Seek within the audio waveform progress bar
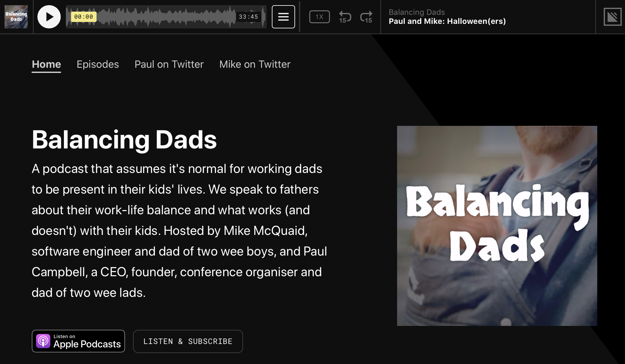625x364 pixels. 166,17
